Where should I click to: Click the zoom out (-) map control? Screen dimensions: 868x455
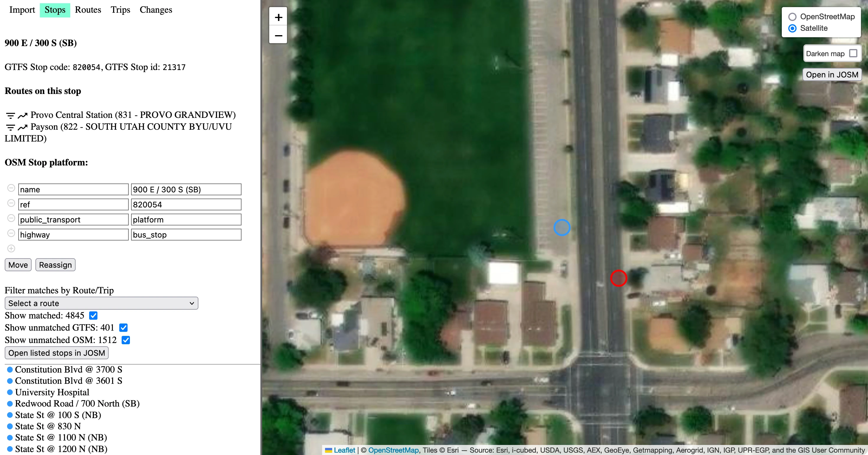[x=278, y=35]
